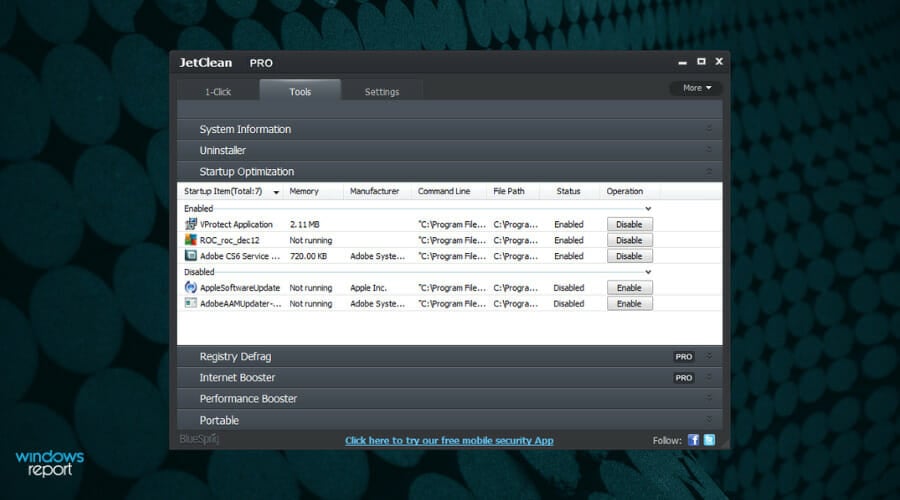Viewport: 900px width, 500px height.
Task: Enable AppleSoftwareUpdate startup item
Action: click(630, 288)
